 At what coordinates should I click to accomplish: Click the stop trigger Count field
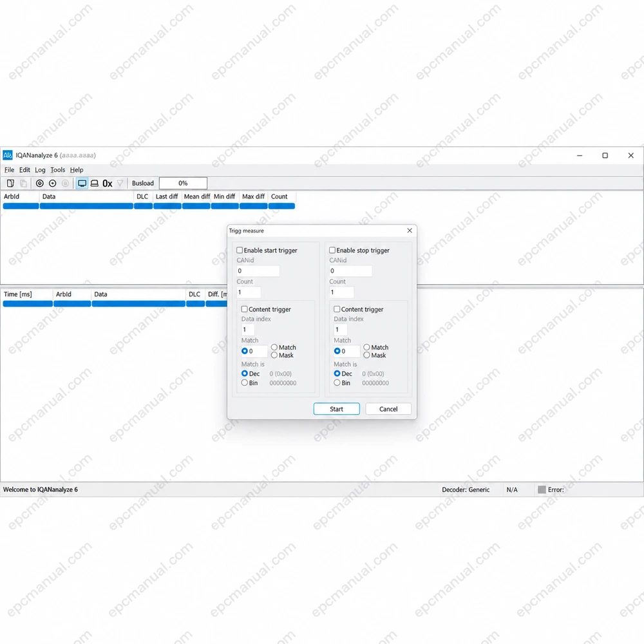click(341, 292)
